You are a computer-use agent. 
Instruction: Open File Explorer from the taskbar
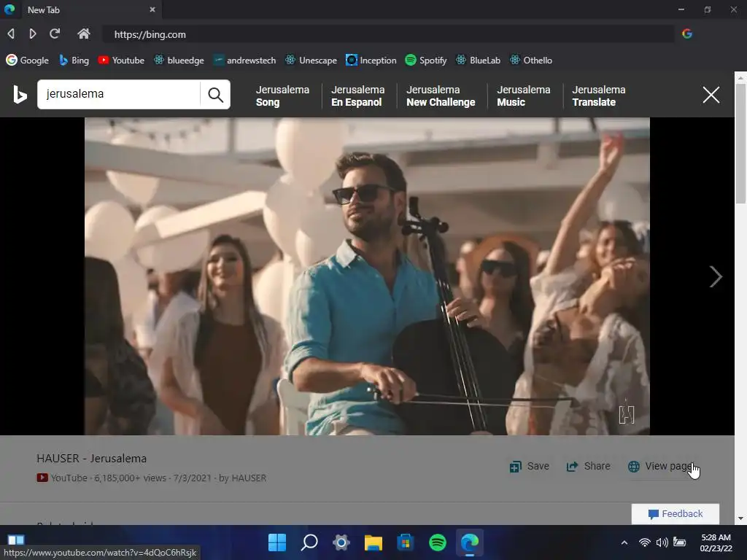coord(373,542)
